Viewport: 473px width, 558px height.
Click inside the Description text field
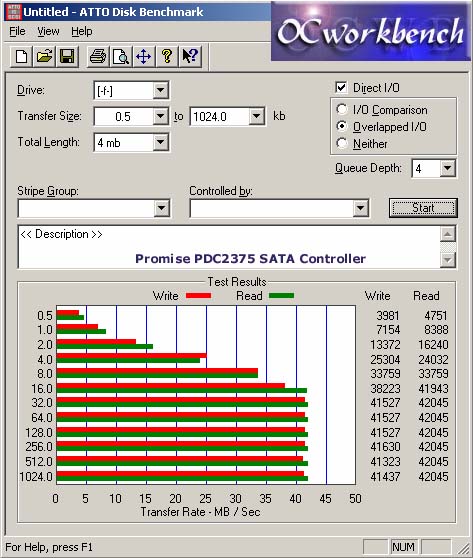[x=229, y=247]
